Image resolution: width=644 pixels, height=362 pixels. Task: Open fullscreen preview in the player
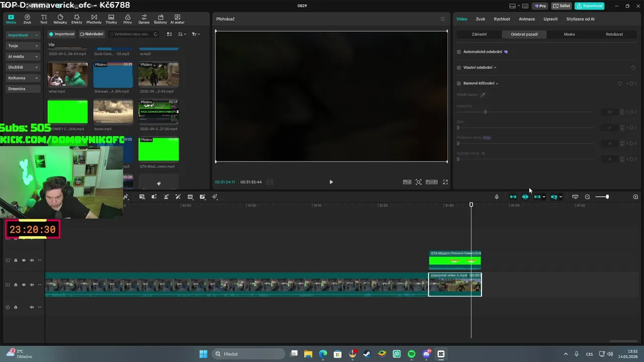[x=445, y=182]
